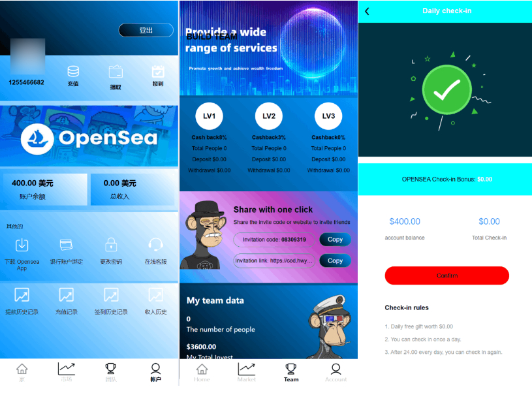Switch to Market tab in middle screen

point(247,373)
